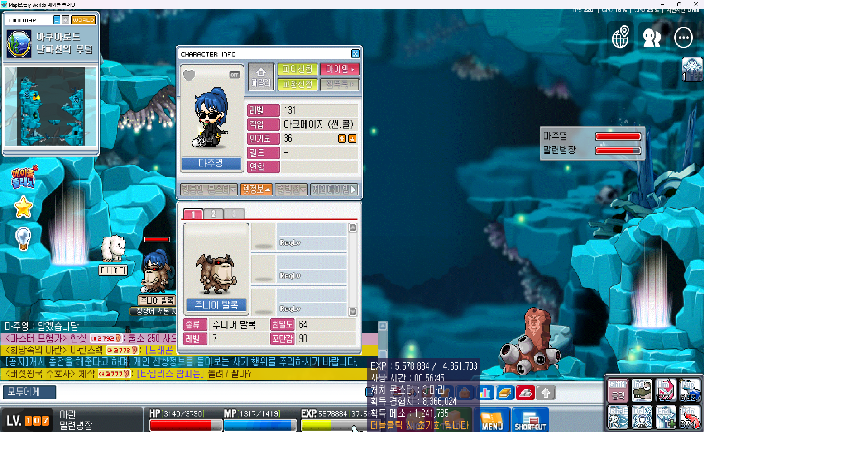This screenshot has height=465, width=868.
Task: Use the Ins crocodile quickslot
Action: (642, 390)
